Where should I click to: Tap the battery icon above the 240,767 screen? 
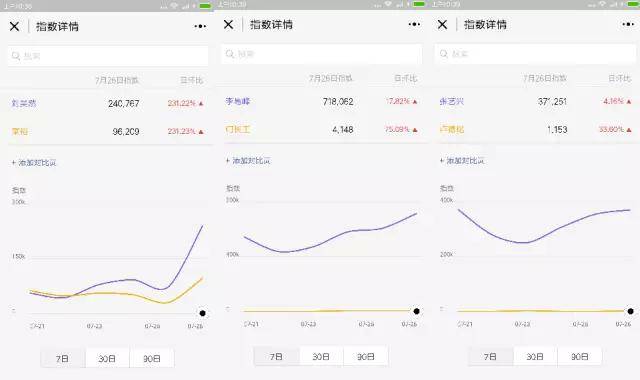pyautogui.click(x=205, y=6)
